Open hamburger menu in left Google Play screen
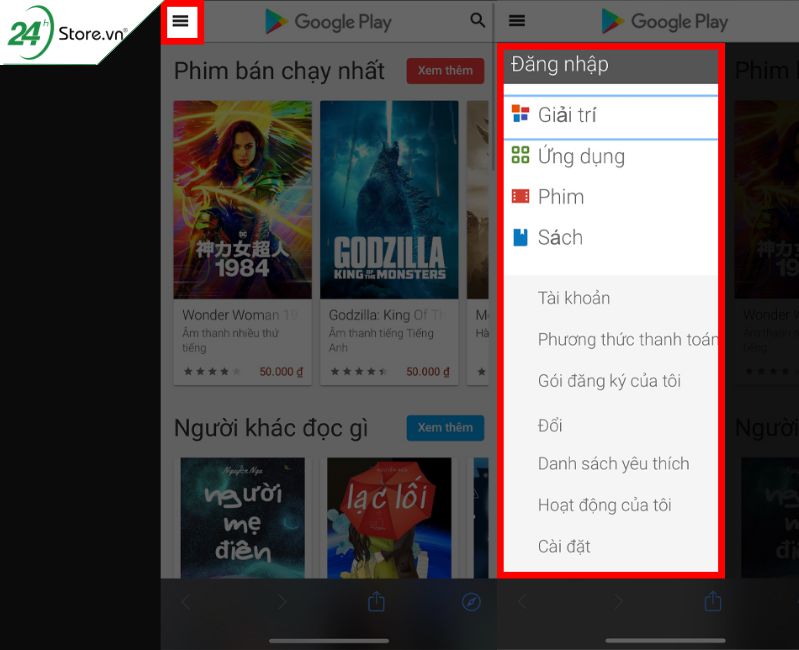 [181, 21]
